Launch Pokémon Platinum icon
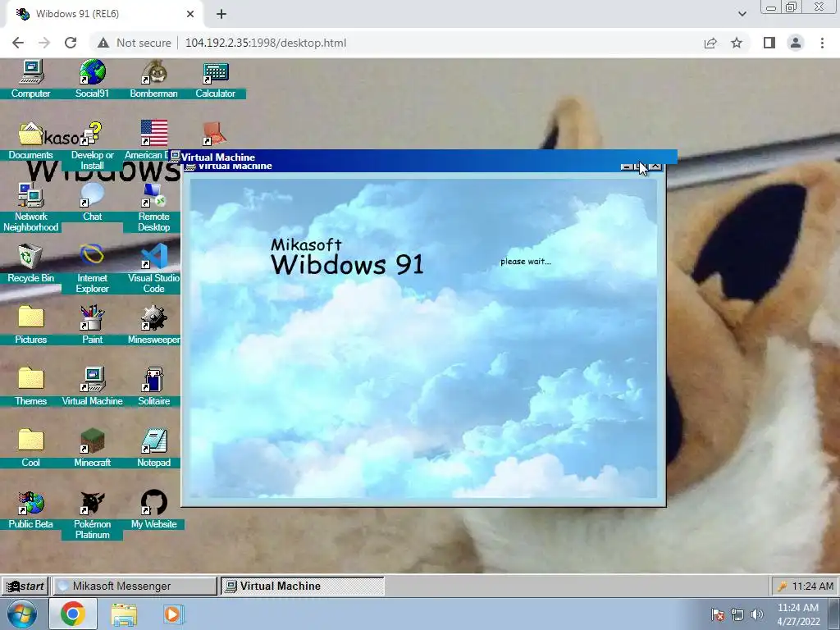 (x=92, y=514)
